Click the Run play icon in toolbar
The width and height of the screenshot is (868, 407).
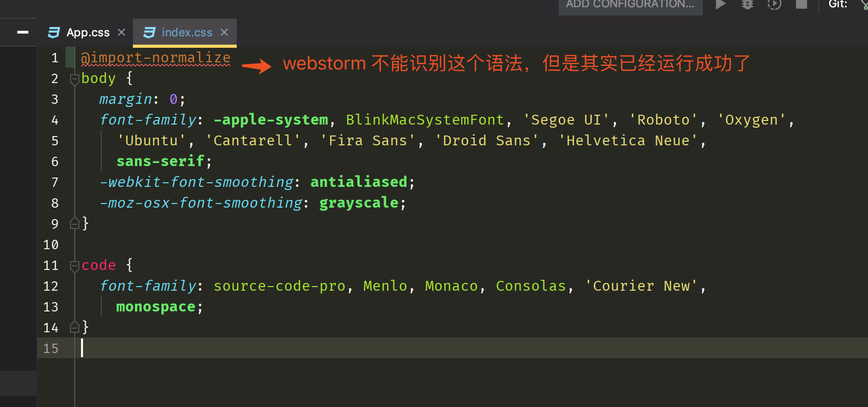[721, 4]
